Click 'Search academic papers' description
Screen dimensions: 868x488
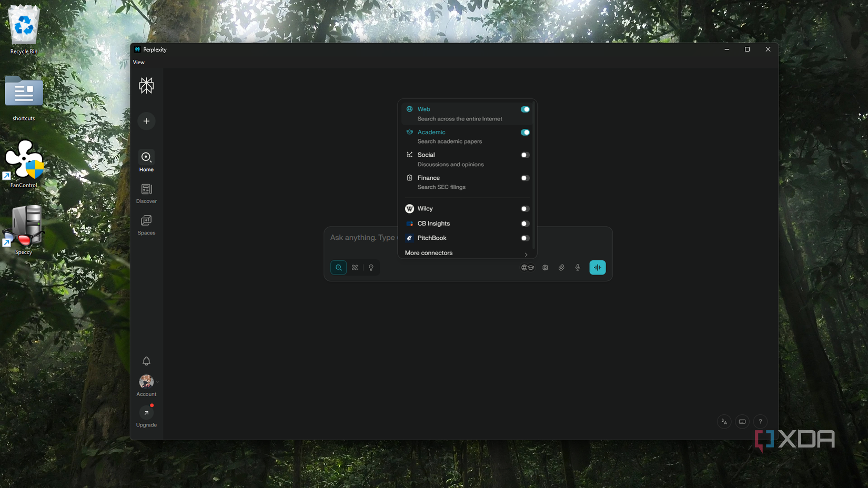point(450,141)
